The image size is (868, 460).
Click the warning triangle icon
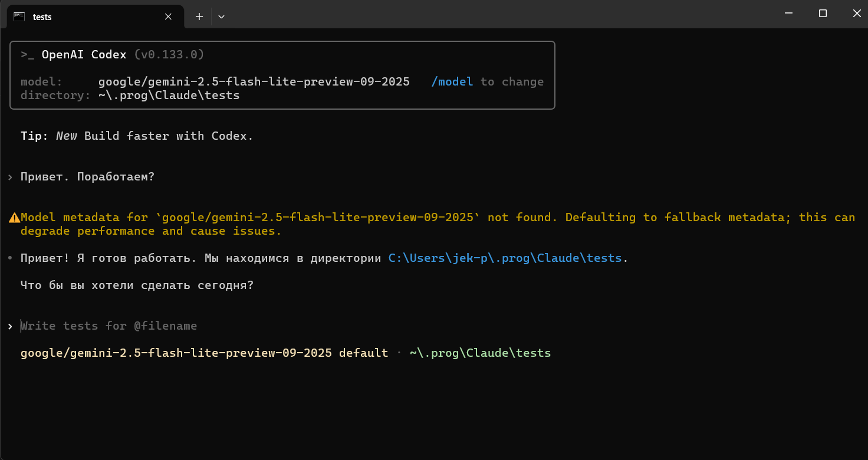point(14,218)
